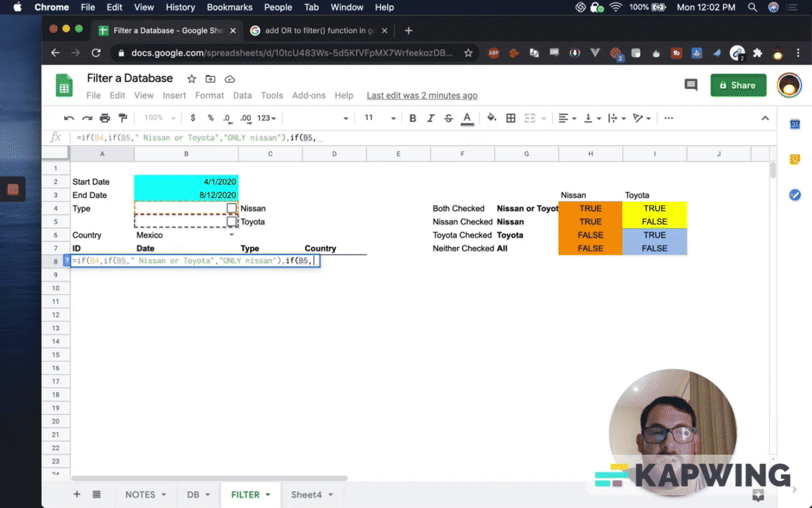Open the macOS History menu

coord(180,8)
